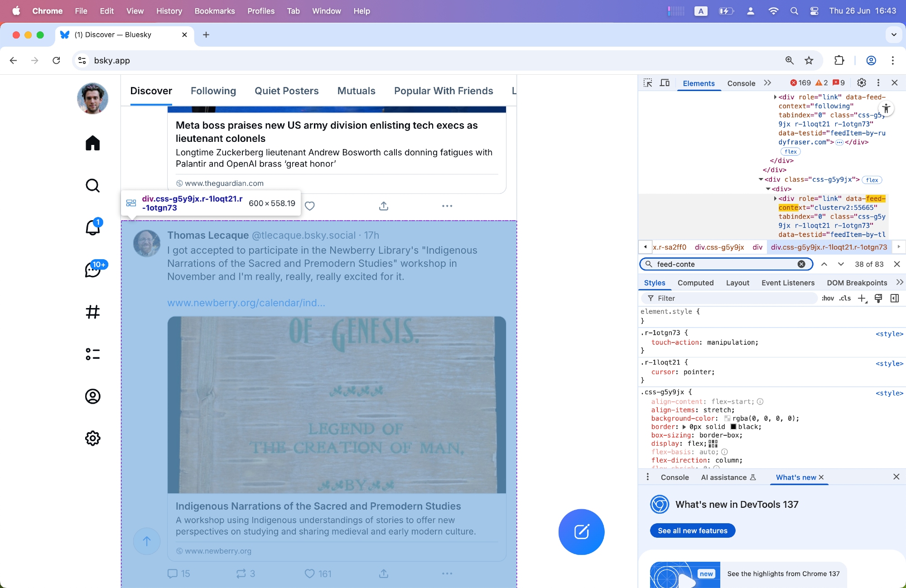Switch to the Following feed tab
Viewport: 906px width, 588px height.
(x=213, y=91)
